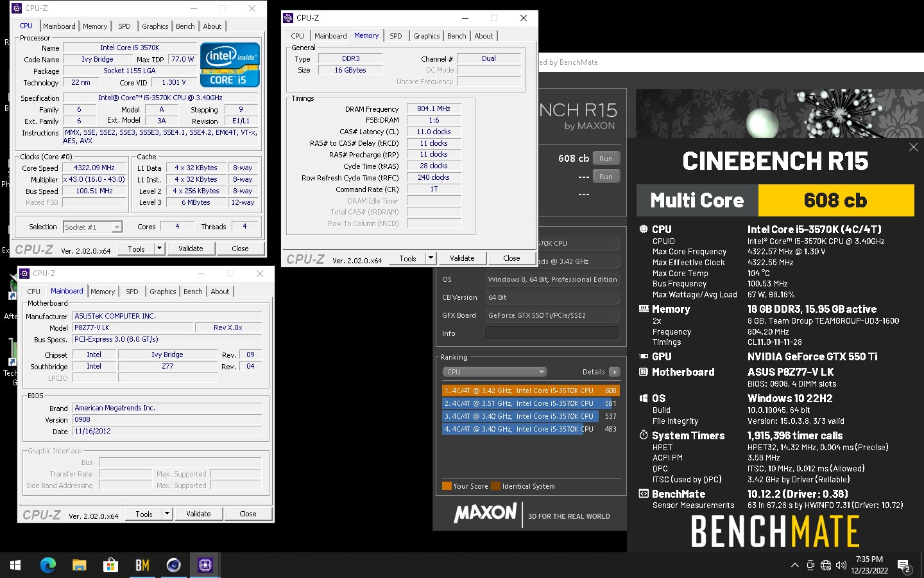Open the notifications center icon
The image size is (924, 578).
point(905,566)
